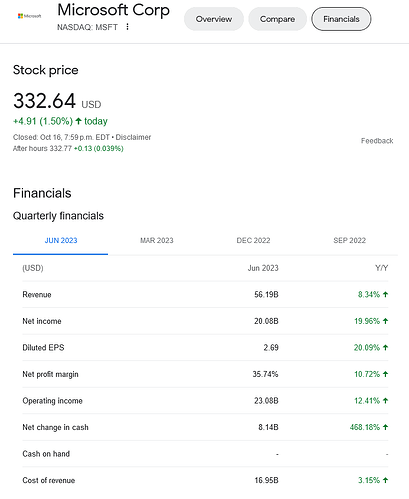Open the Disclaimer link
The width and height of the screenshot is (409, 499).
pos(133,137)
